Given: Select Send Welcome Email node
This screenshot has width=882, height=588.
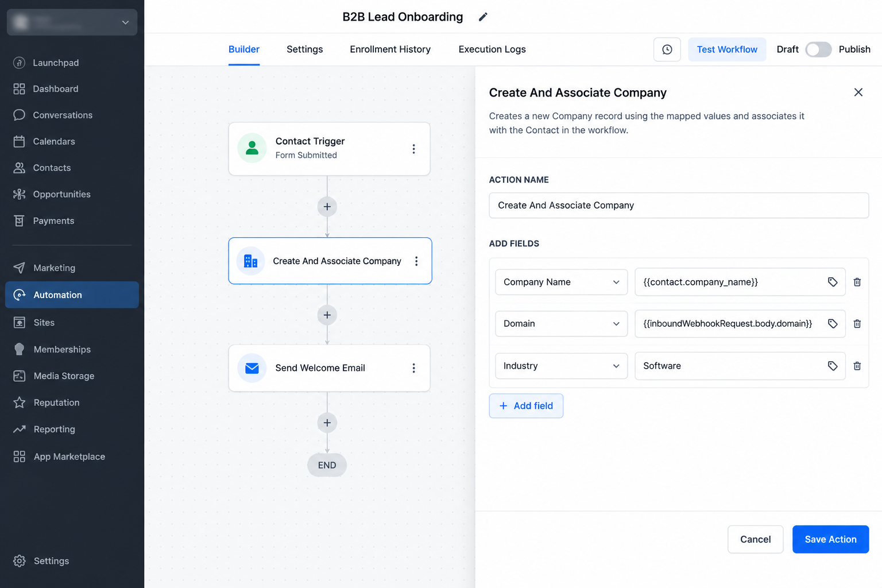Looking at the screenshot, I should coord(329,368).
